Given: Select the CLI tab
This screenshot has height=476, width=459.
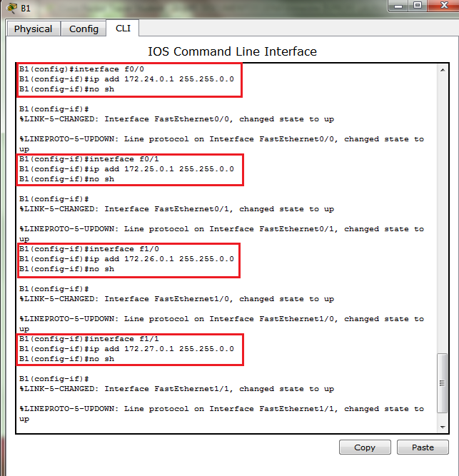Looking at the screenshot, I should pyautogui.click(x=123, y=28).
